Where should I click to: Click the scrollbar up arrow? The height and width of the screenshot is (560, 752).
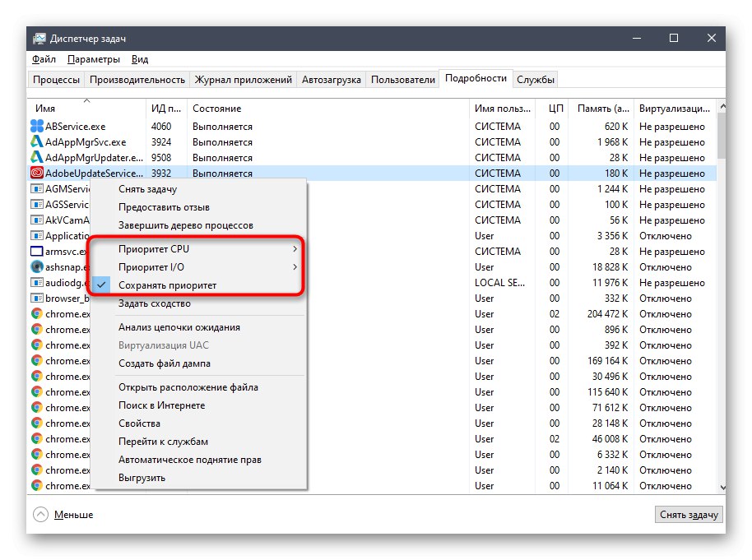pos(722,106)
